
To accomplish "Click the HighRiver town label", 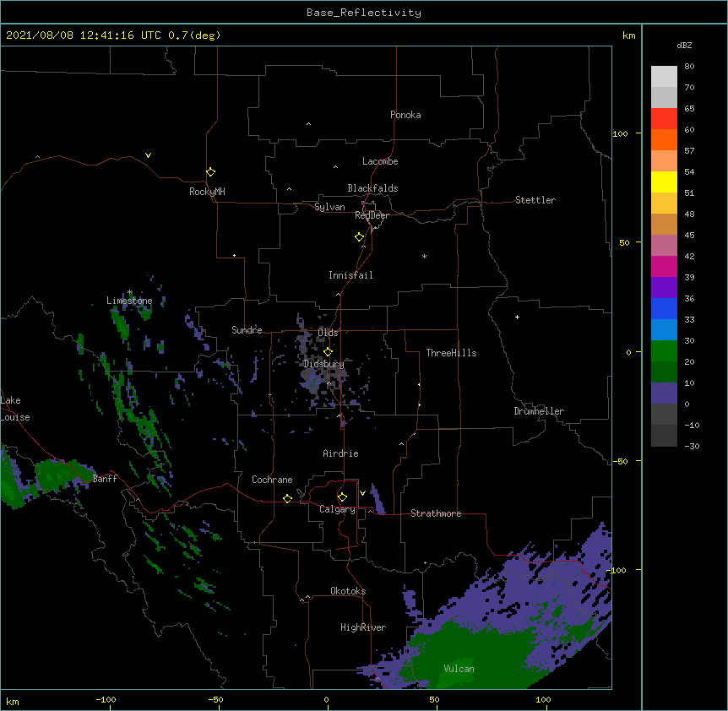I will (x=363, y=627).
